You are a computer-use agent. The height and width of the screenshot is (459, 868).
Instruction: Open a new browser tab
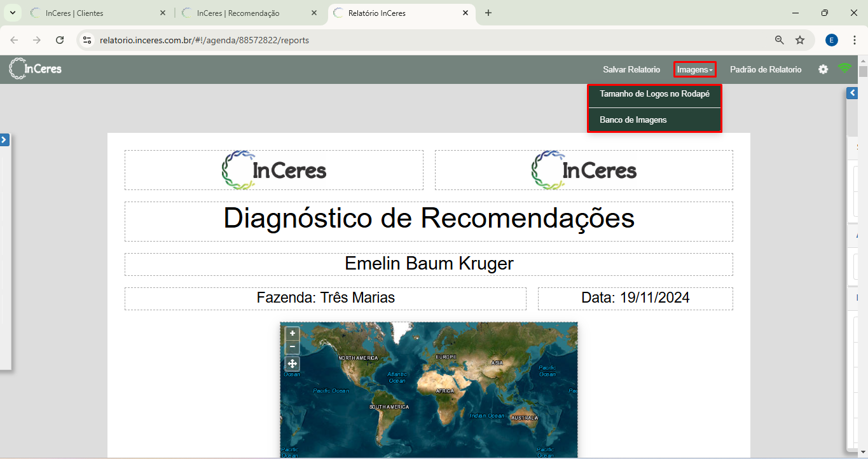click(488, 13)
